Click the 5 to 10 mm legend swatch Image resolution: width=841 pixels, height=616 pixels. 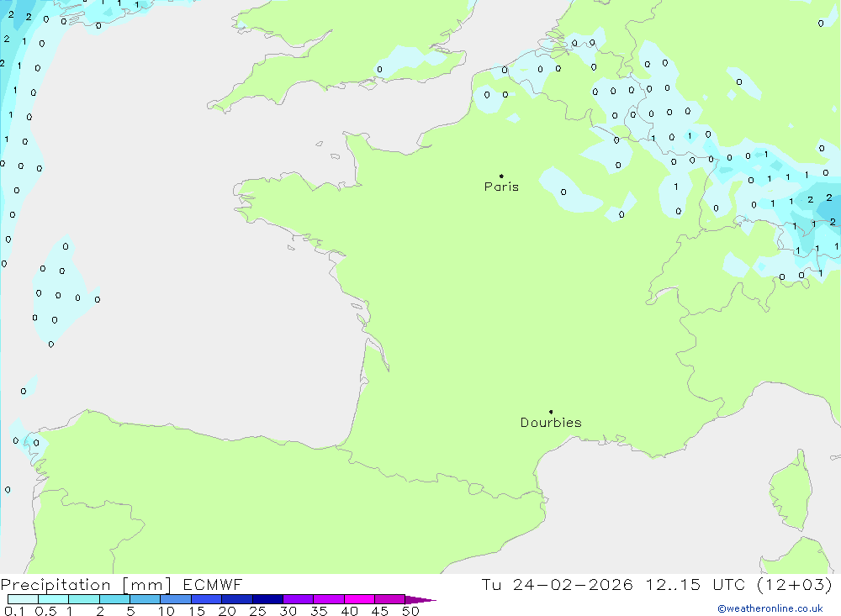coord(145,599)
